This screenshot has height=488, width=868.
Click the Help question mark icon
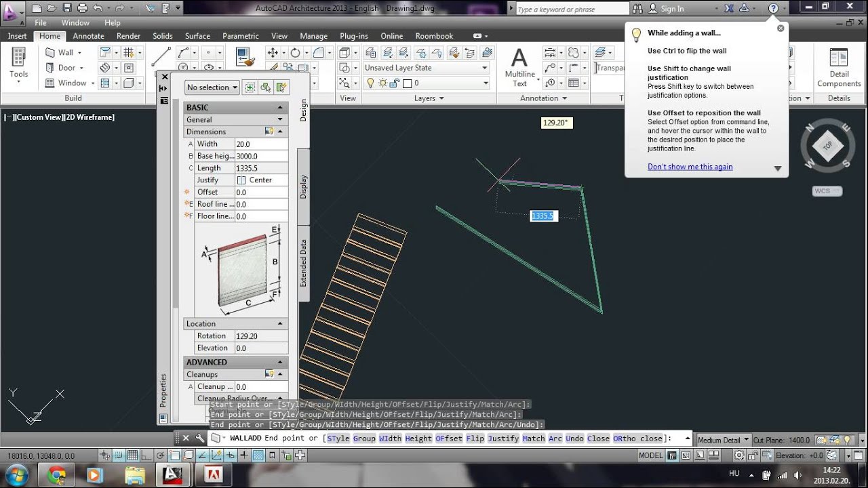pyautogui.click(x=773, y=8)
